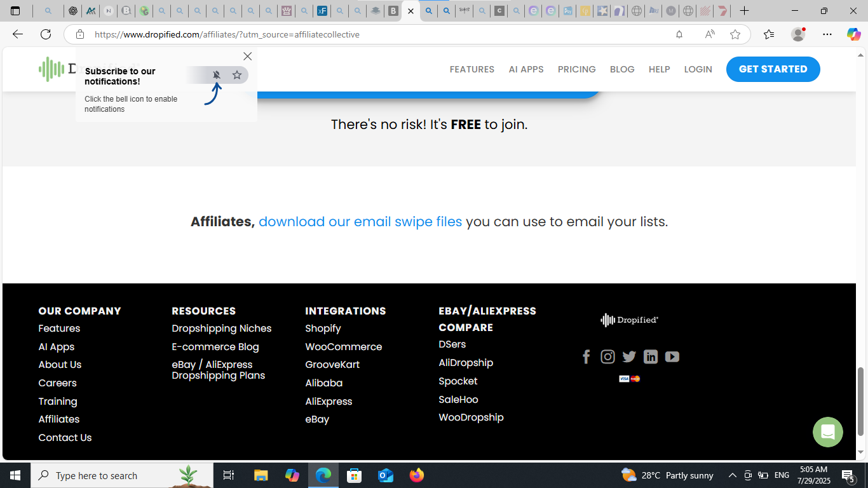The width and height of the screenshot is (868, 488).
Task: Click the site info lock icon
Action: coord(80,34)
